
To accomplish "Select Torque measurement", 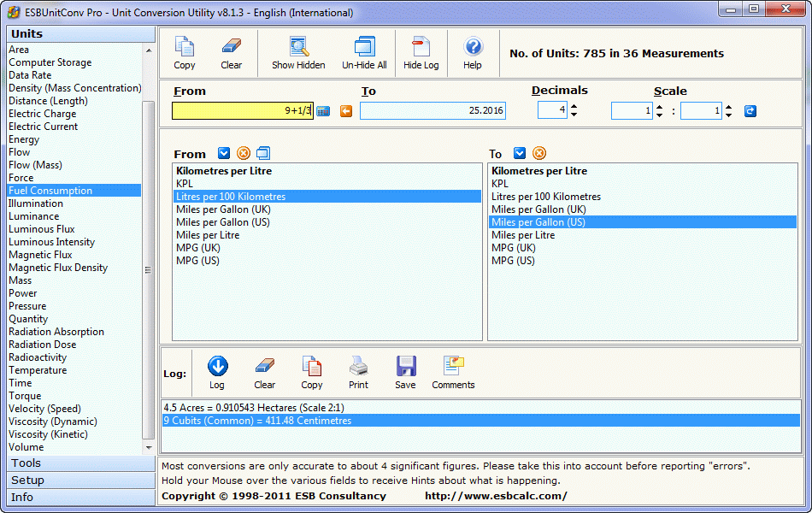I will [24, 396].
